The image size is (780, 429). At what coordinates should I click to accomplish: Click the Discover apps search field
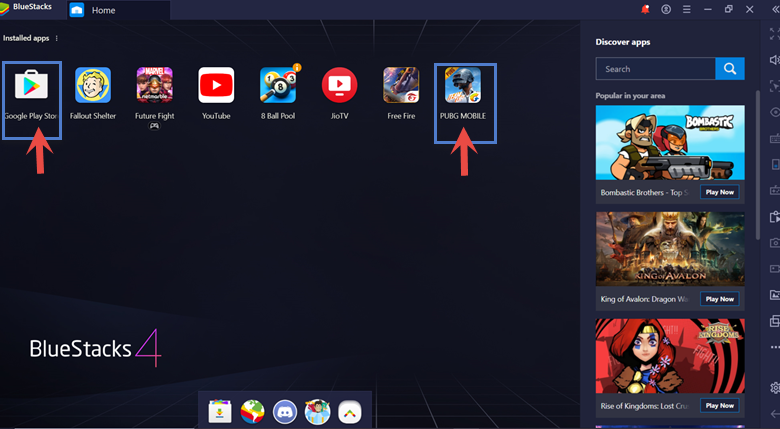click(656, 69)
